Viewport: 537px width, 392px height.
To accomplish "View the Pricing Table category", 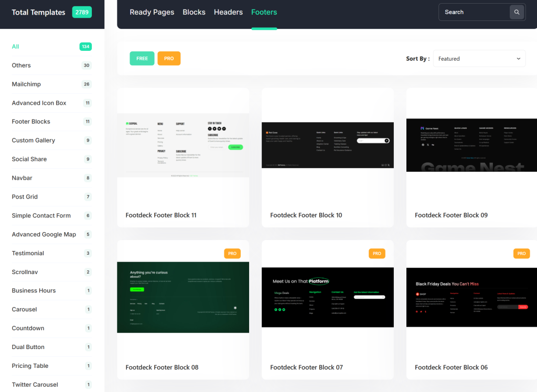I will (51, 366).
